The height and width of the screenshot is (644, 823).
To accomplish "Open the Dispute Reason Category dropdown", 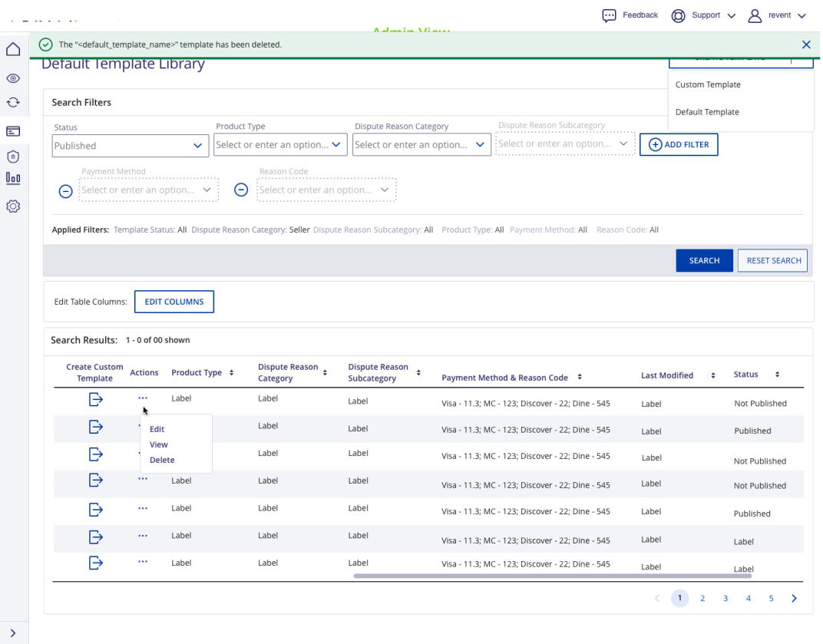I will pos(421,144).
